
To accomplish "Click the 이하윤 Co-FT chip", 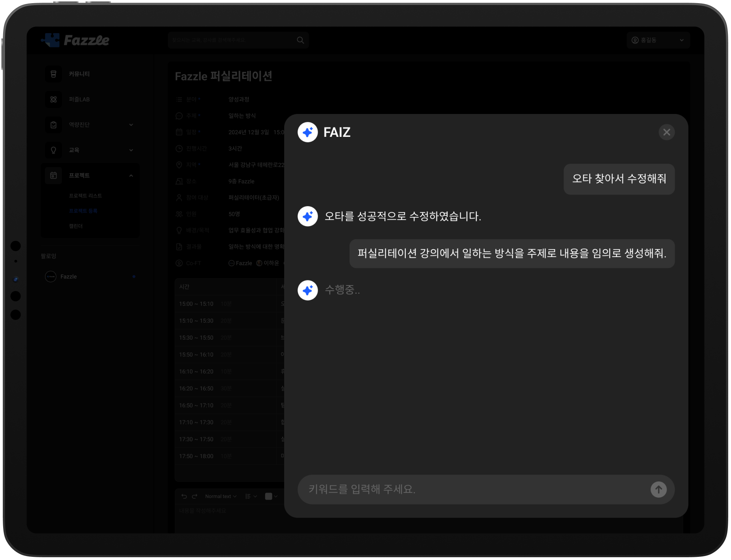I will click(268, 263).
